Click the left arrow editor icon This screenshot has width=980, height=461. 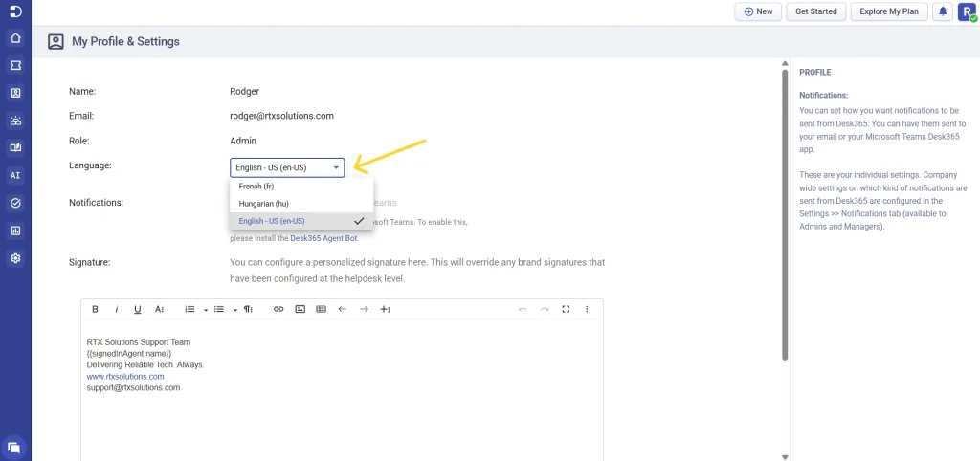[342, 309]
